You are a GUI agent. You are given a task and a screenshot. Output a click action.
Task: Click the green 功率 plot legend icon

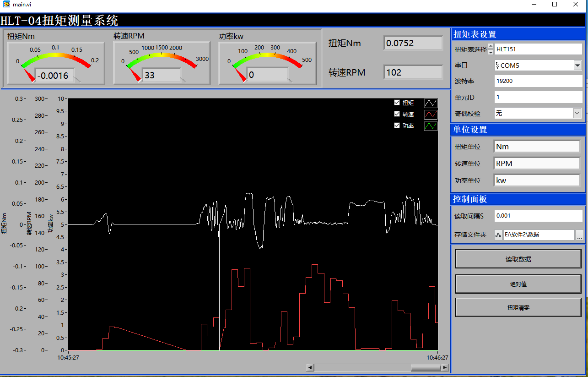tap(431, 126)
